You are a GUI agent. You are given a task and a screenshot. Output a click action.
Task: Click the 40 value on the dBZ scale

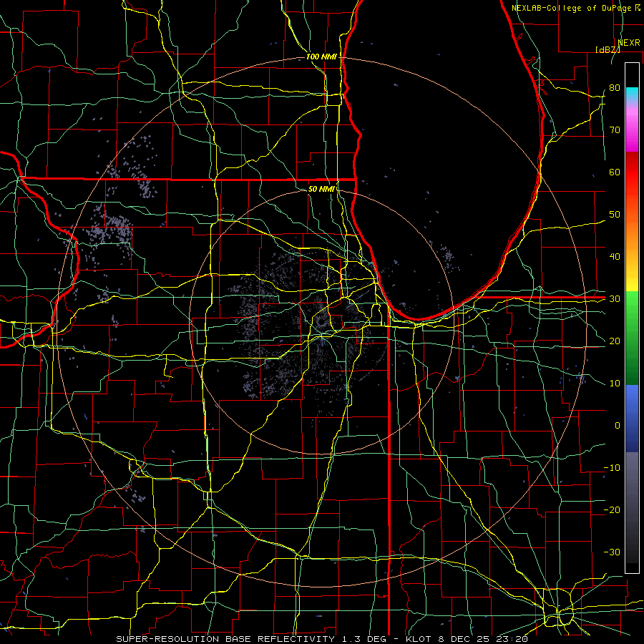[x=615, y=257]
